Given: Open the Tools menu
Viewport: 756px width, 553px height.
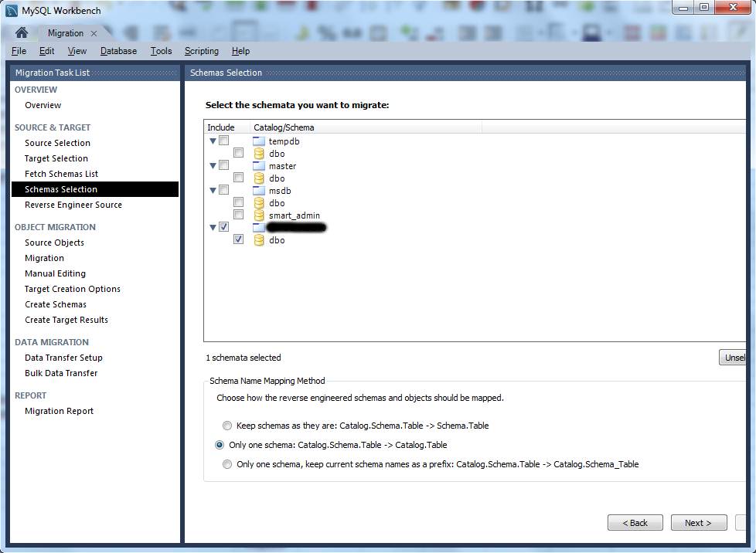Looking at the screenshot, I should click(x=161, y=51).
